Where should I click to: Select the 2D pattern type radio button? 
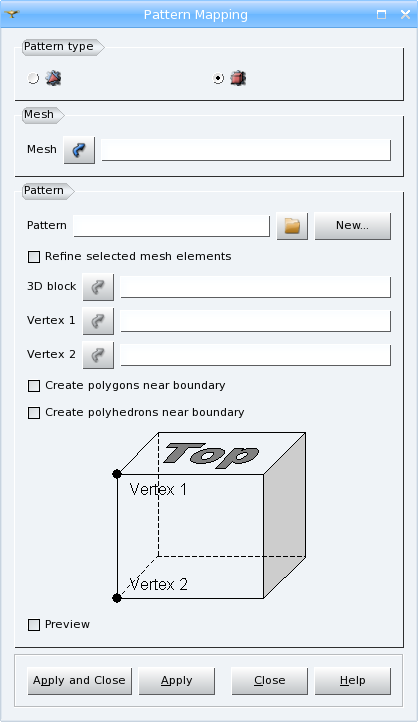pyautogui.click(x=33, y=78)
